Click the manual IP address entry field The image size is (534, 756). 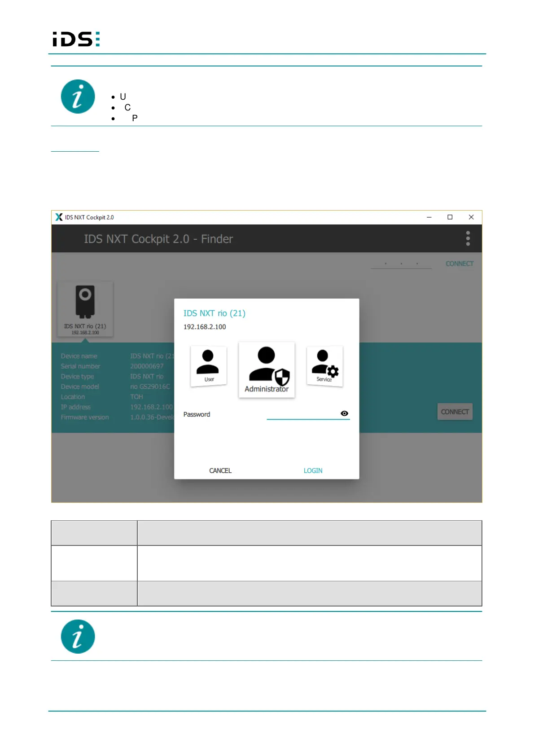tap(401, 264)
